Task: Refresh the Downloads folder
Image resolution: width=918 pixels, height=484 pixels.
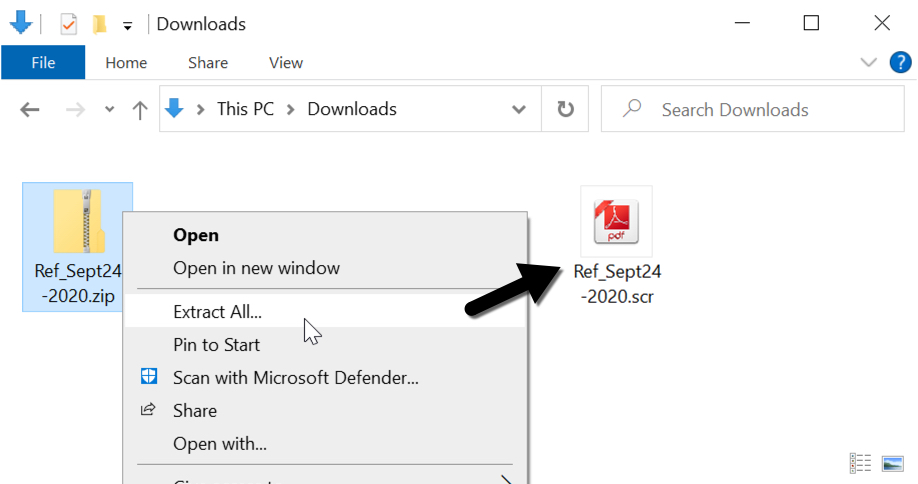Action: point(565,109)
